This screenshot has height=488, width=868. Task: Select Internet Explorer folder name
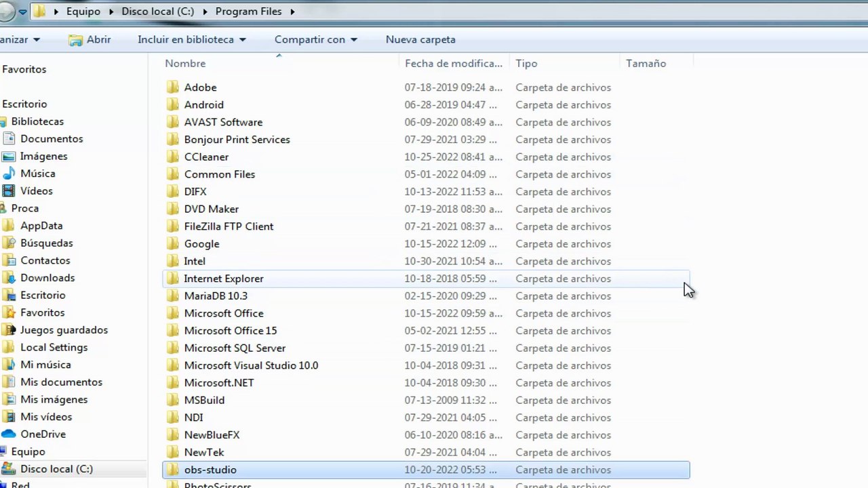224,279
